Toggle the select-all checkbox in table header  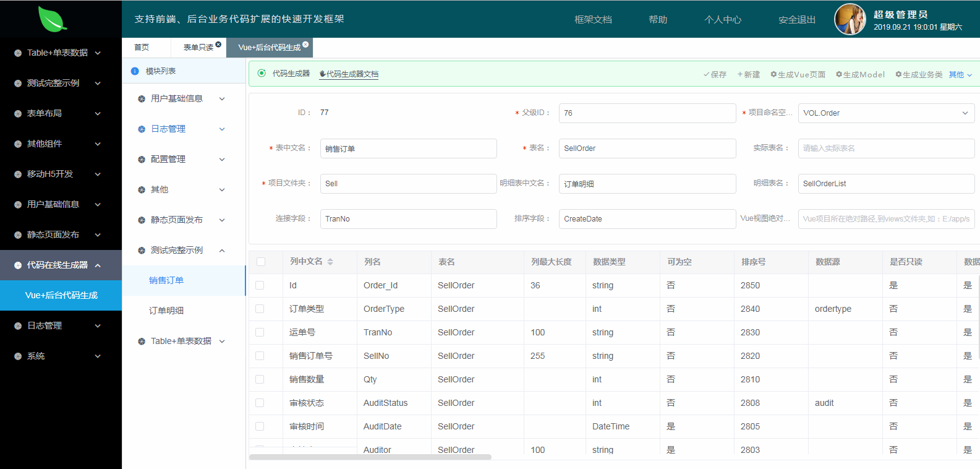coord(261,262)
